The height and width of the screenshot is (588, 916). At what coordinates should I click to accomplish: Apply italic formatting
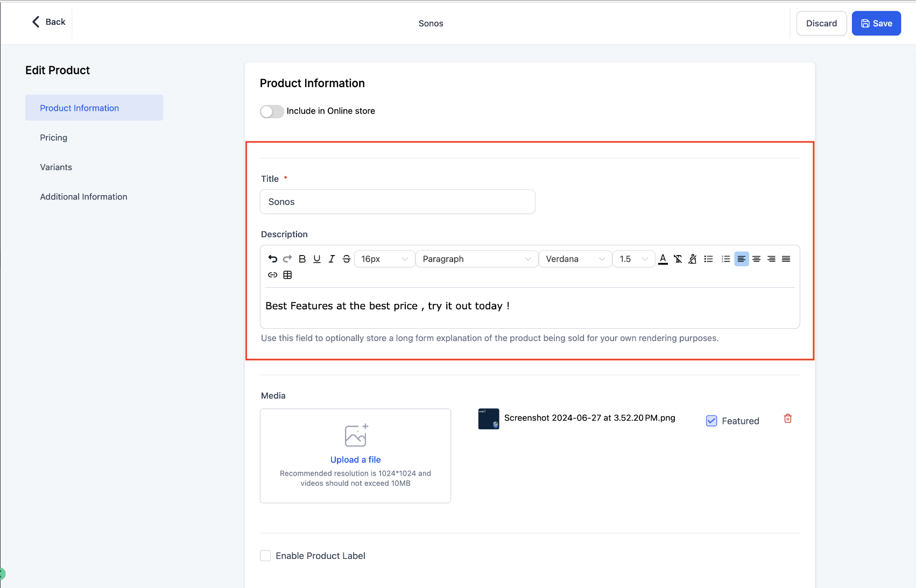(x=332, y=259)
